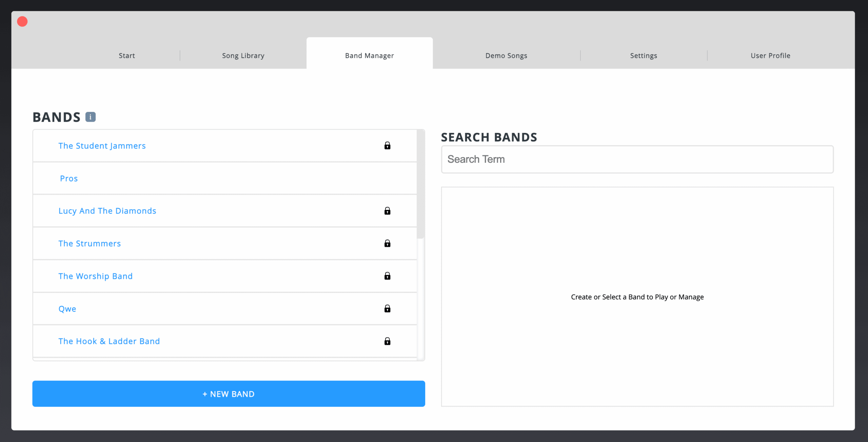Image resolution: width=868 pixels, height=442 pixels.
Task: Click the lock icon in the Qwe row
Action: click(x=387, y=308)
